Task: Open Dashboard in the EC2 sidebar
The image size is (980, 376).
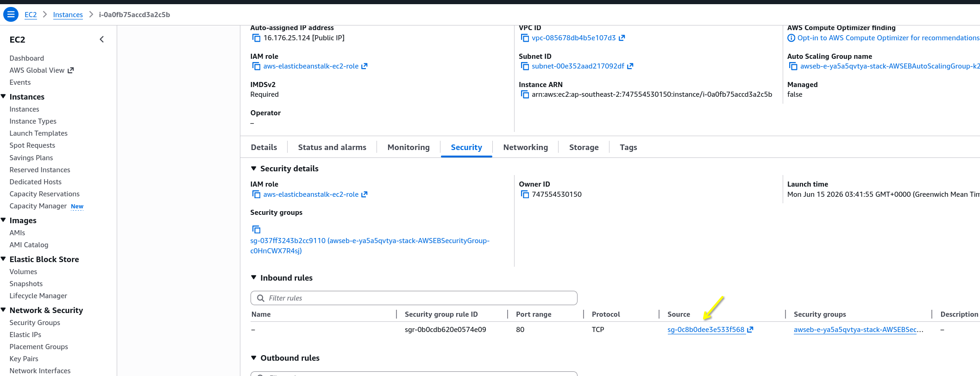Action: [x=27, y=58]
